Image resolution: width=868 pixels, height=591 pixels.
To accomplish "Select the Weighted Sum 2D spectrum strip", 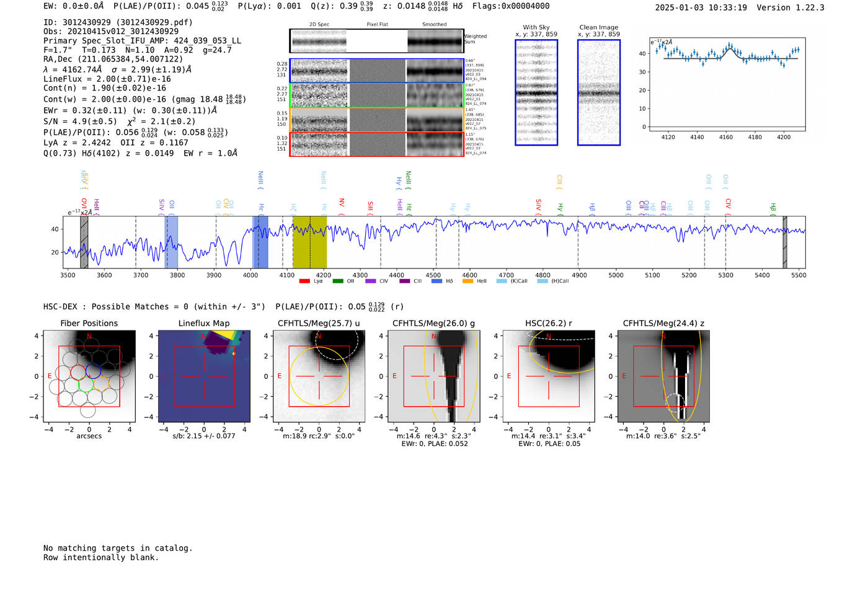I will 376,41.
